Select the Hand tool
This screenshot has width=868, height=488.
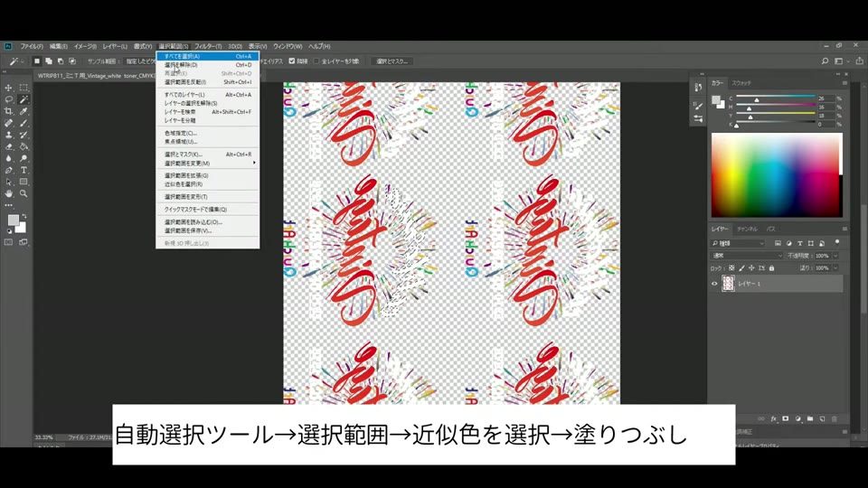pyautogui.click(x=8, y=193)
